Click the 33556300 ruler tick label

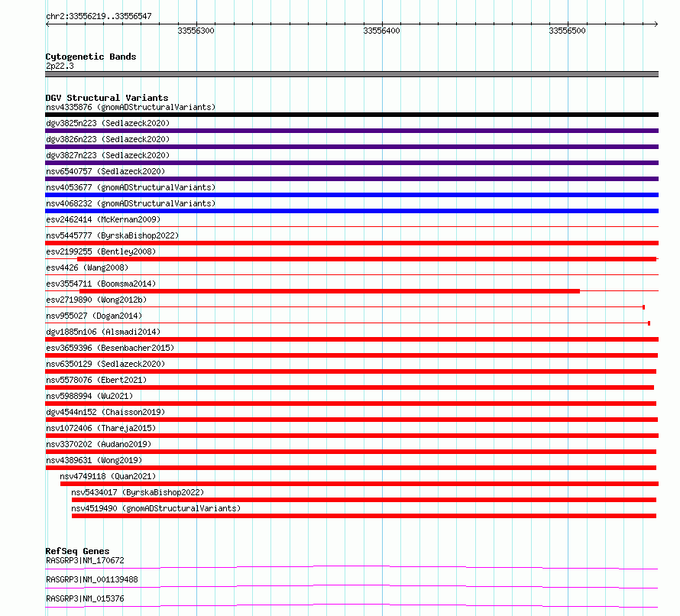coord(196,31)
